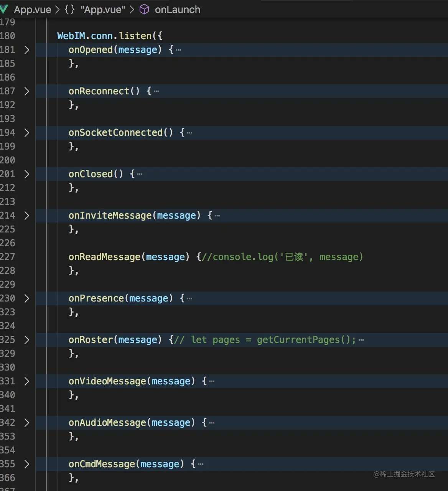This screenshot has height=491, width=448.
Task: Click the curly braces icon in breadcrumb
Action: [70, 10]
